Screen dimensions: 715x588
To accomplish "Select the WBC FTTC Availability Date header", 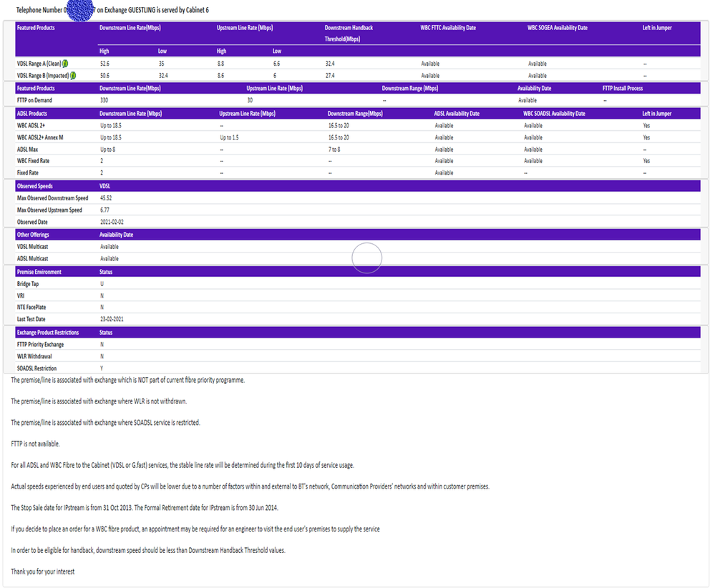I will pyautogui.click(x=448, y=28).
